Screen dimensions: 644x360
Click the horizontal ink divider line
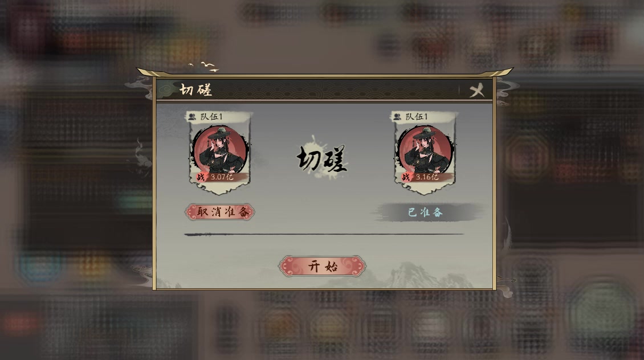(324, 234)
